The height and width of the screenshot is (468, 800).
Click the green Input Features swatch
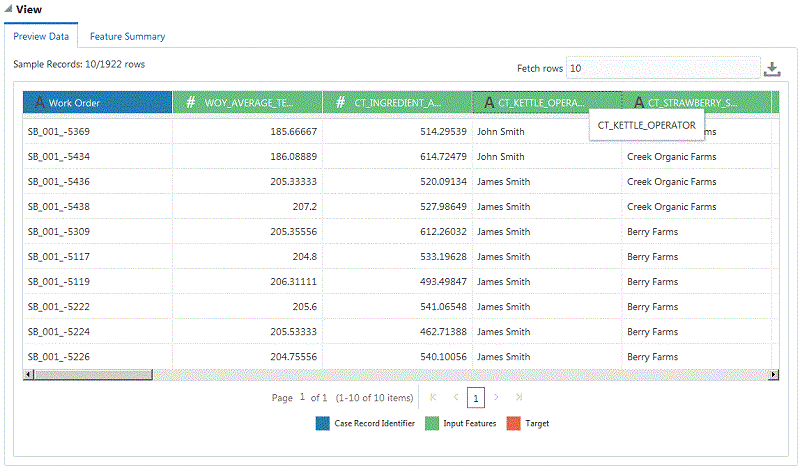tap(432, 424)
